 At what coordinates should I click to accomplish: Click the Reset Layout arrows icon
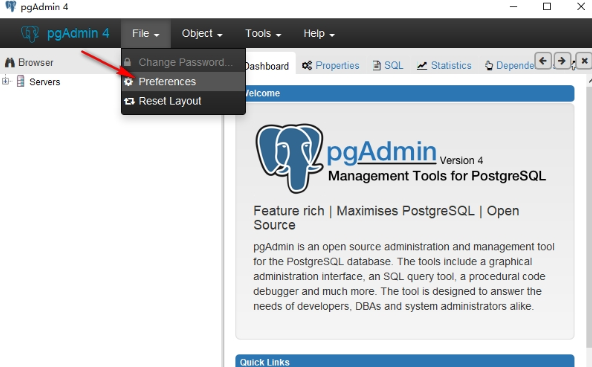tap(129, 101)
